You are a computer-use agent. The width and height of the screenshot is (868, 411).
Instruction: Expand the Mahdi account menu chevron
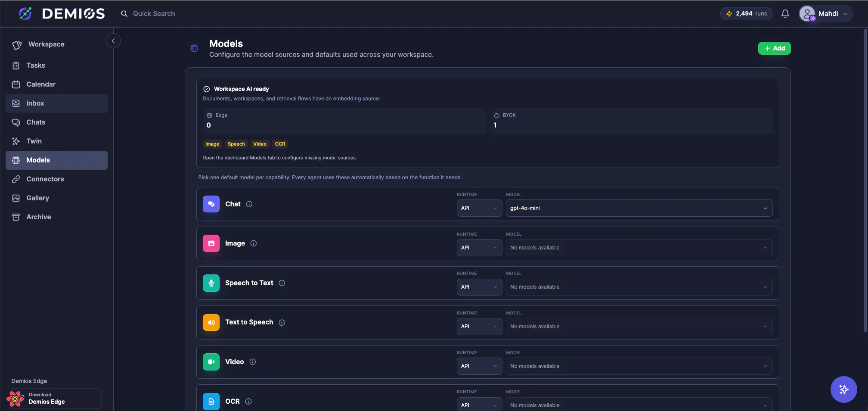click(845, 14)
